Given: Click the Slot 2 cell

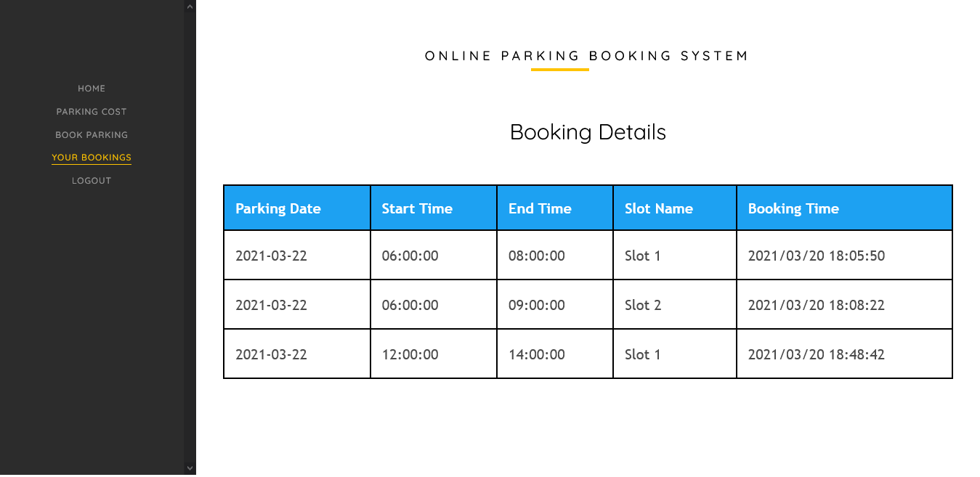Looking at the screenshot, I should coord(643,305).
